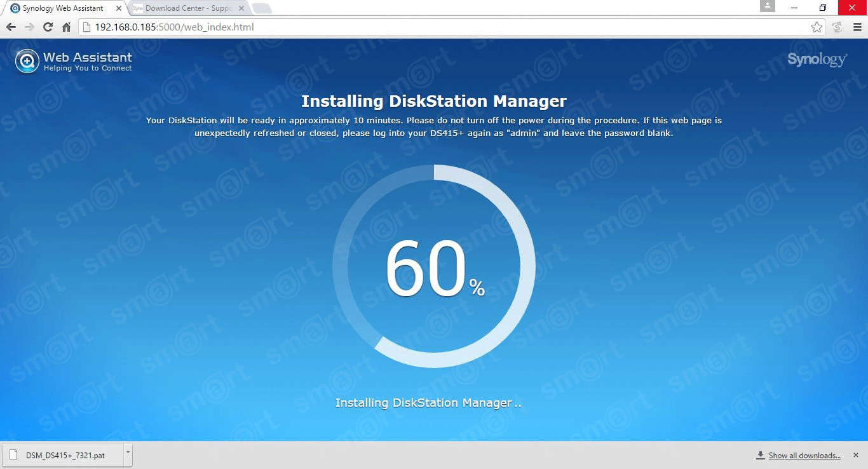The image size is (868, 469).
Task: Open a new browser tab
Action: coord(262,8)
